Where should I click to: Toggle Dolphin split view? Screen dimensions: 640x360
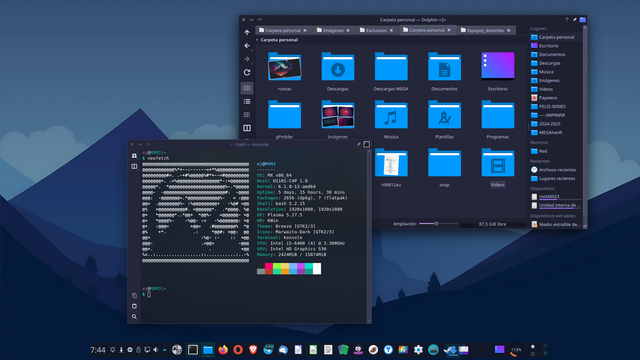(247, 128)
